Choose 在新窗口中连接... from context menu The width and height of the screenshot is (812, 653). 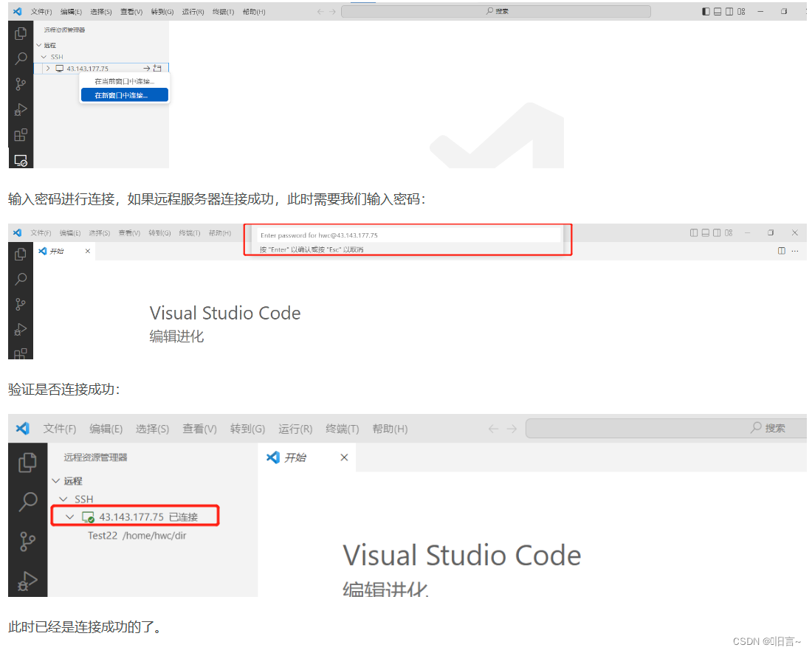124,95
